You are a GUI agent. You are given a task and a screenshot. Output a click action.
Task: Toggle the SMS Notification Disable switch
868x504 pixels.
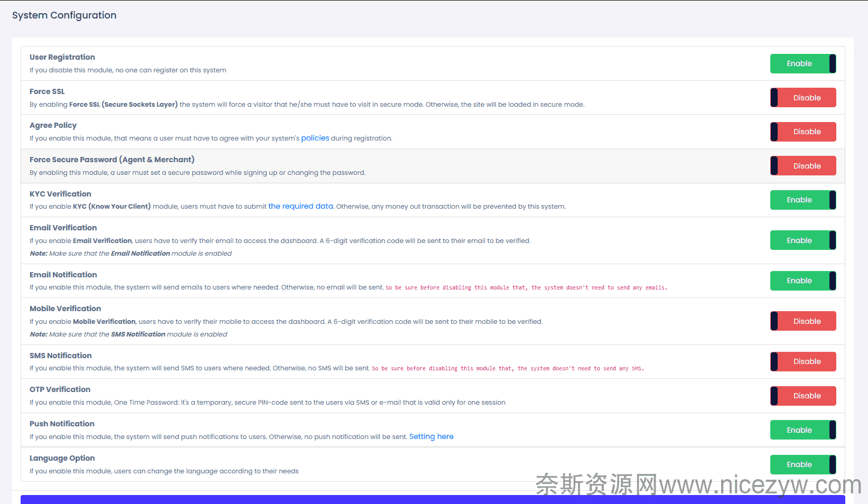803,361
